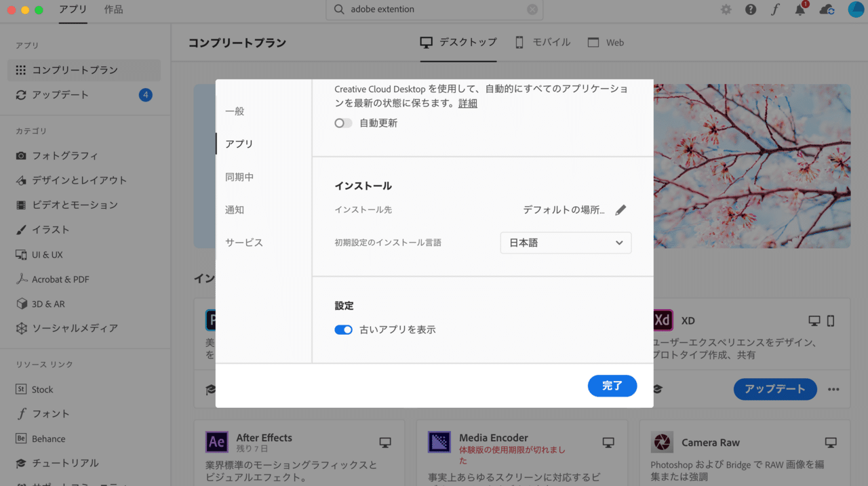Screen dimensions: 868x486
Task: Click the デフォルトの場所 install path text
Action: point(564,210)
